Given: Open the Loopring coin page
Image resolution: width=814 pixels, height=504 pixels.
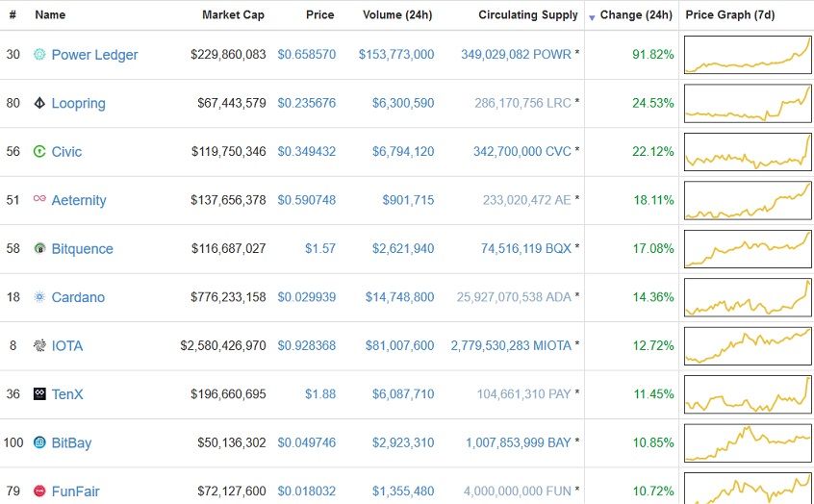Looking at the screenshot, I should (x=78, y=103).
